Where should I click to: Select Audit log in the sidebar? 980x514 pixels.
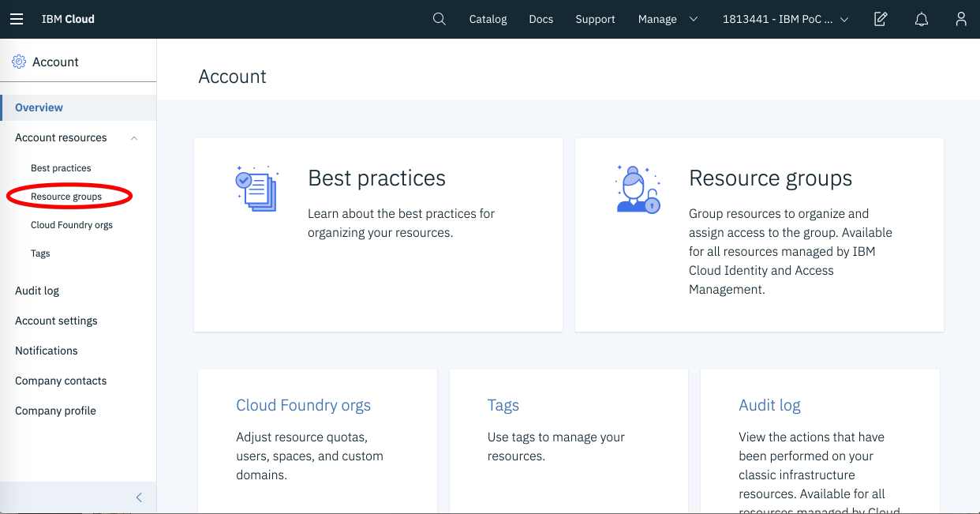[37, 291]
